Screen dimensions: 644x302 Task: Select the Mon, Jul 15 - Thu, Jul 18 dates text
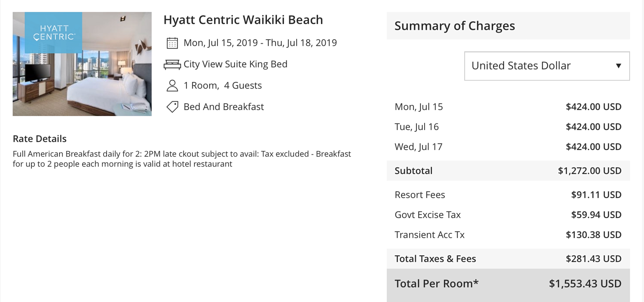(x=260, y=43)
